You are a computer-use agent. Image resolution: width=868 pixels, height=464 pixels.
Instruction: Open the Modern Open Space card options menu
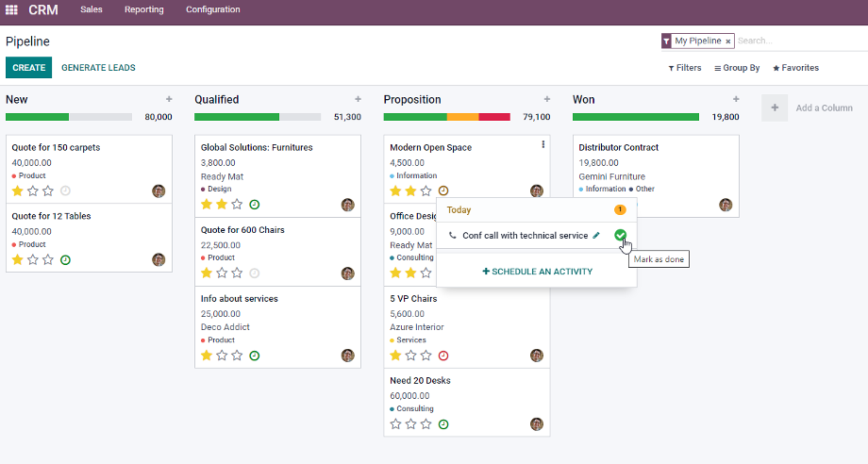click(x=542, y=145)
